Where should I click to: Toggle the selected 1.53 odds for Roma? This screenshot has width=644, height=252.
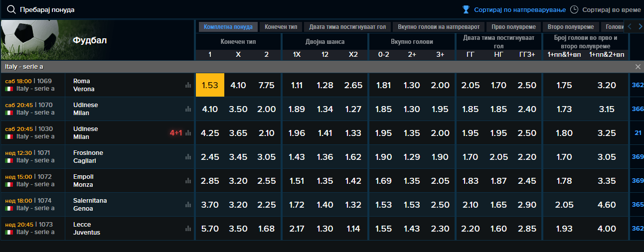point(210,85)
